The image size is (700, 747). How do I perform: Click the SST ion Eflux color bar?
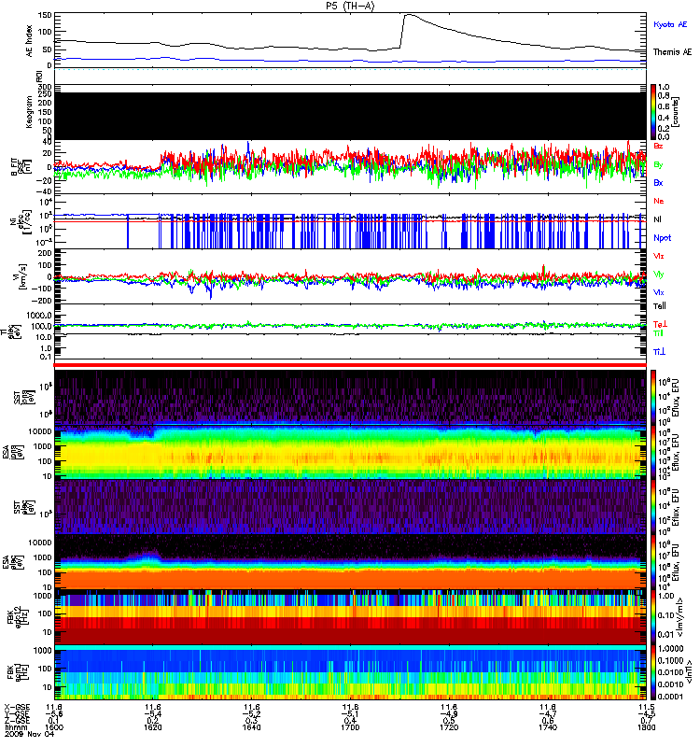653,397
